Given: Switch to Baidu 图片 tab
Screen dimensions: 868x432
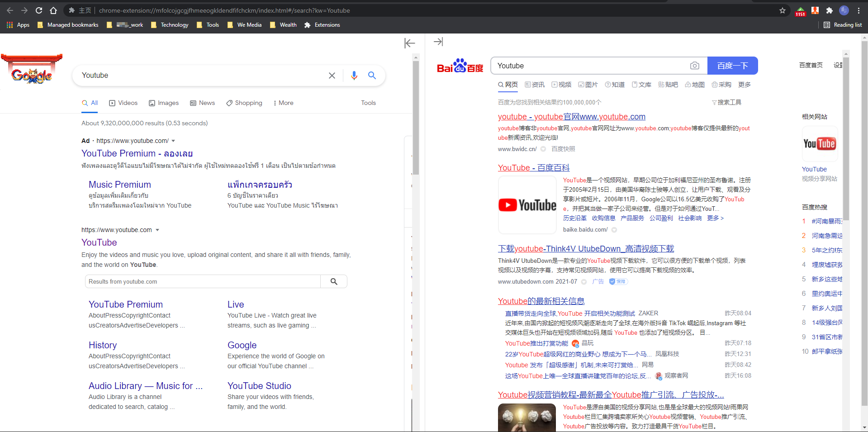Looking at the screenshot, I should (x=588, y=85).
